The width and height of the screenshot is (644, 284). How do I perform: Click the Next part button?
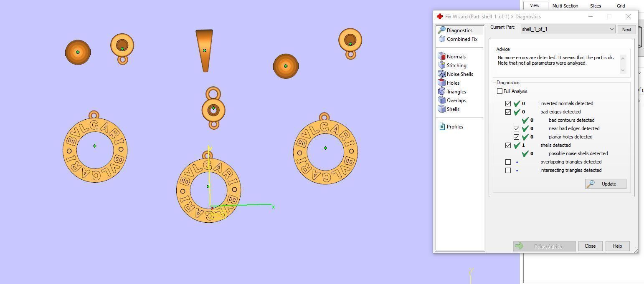(626, 29)
